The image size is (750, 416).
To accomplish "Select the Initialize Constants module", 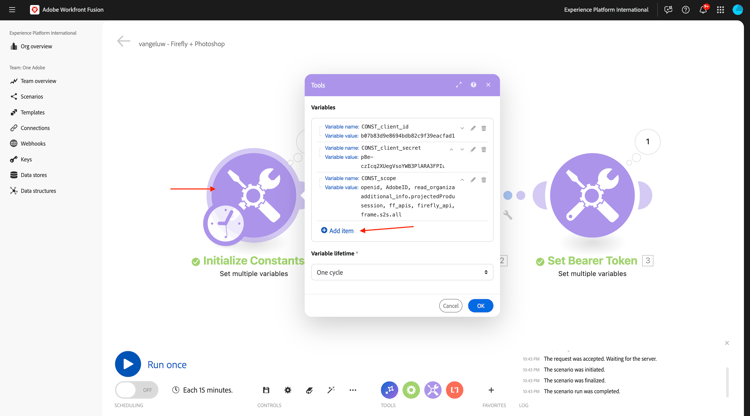I will [254, 196].
